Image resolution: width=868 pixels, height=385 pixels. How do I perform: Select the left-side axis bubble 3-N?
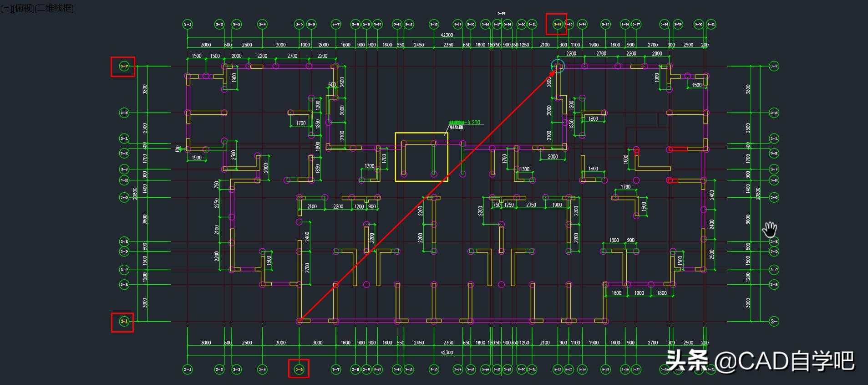[124, 113]
